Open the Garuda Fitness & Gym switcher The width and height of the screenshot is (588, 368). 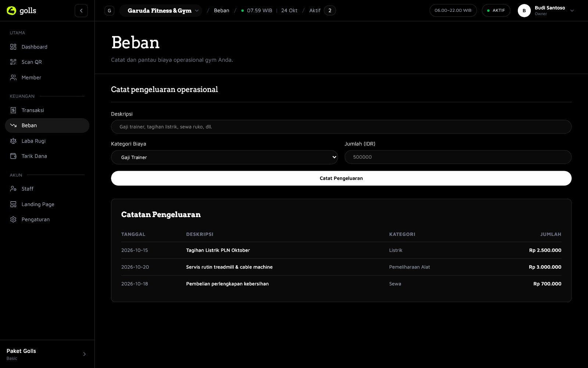point(161,11)
